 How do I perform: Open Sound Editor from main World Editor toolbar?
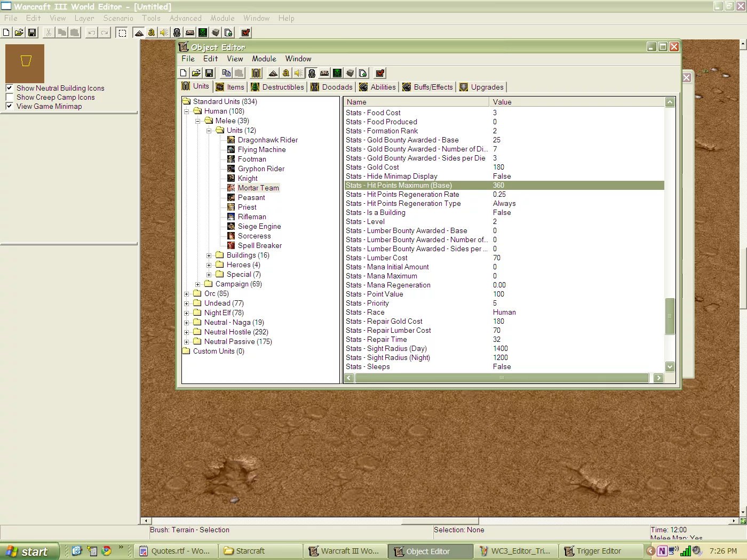pos(164,33)
